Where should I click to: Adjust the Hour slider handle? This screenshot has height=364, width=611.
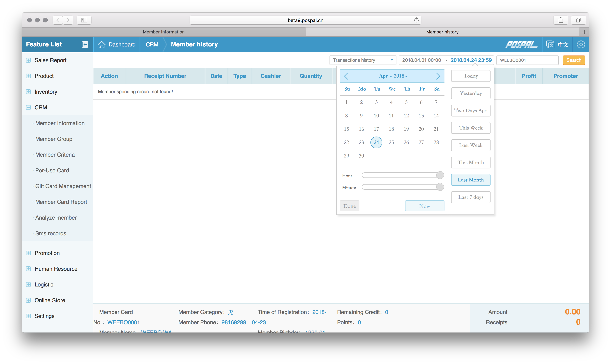440,175
